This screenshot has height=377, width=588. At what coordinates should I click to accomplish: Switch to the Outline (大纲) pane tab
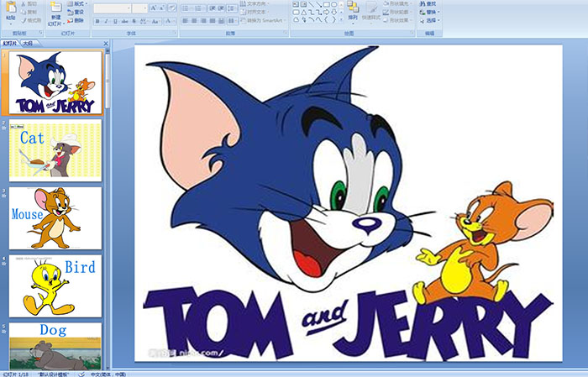pyautogui.click(x=28, y=44)
